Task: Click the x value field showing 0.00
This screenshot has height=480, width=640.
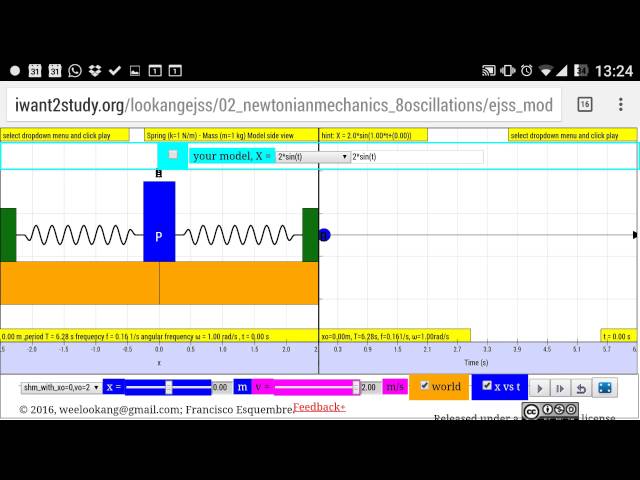Action: [220, 387]
